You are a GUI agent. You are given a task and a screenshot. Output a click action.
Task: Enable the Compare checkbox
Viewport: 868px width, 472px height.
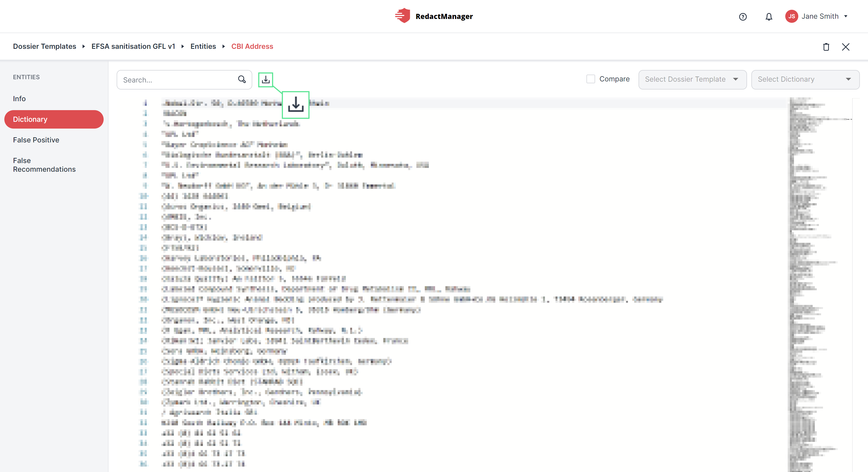pyautogui.click(x=590, y=79)
